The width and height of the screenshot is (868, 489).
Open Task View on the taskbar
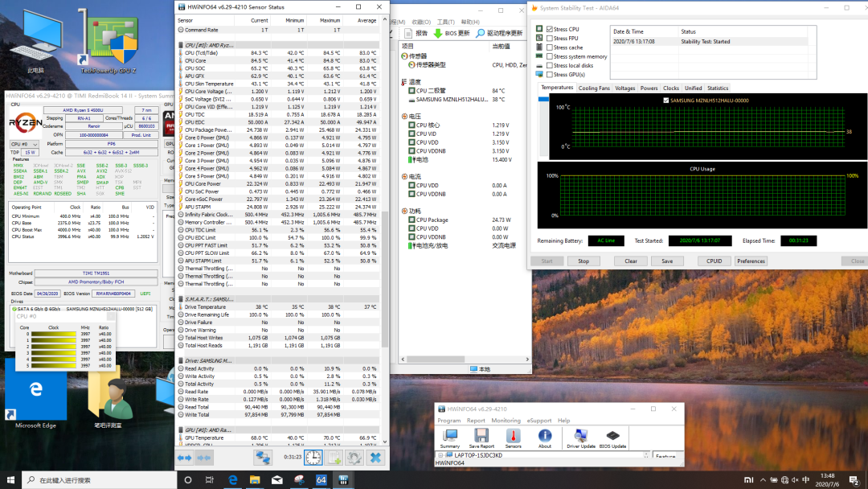pyautogui.click(x=209, y=479)
